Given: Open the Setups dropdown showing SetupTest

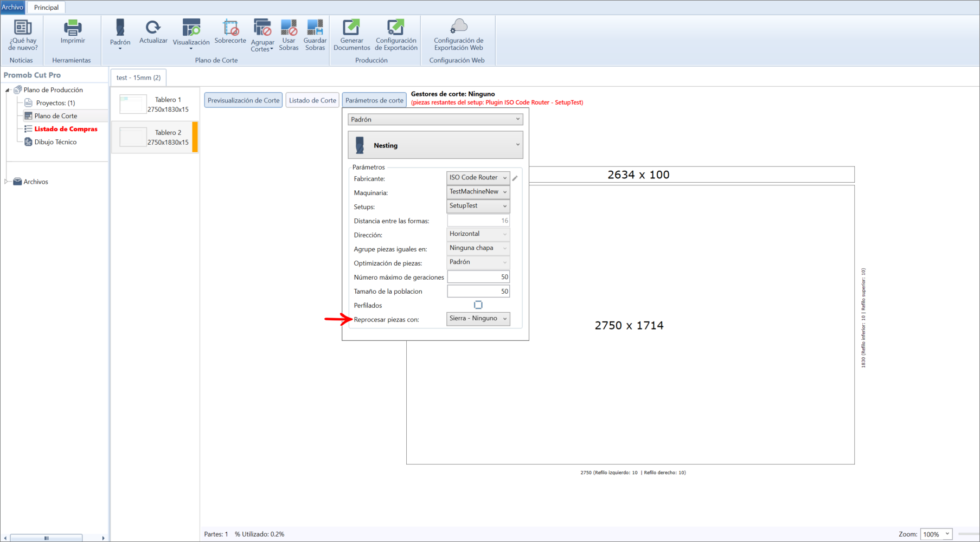Looking at the screenshot, I should click(478, 206).
